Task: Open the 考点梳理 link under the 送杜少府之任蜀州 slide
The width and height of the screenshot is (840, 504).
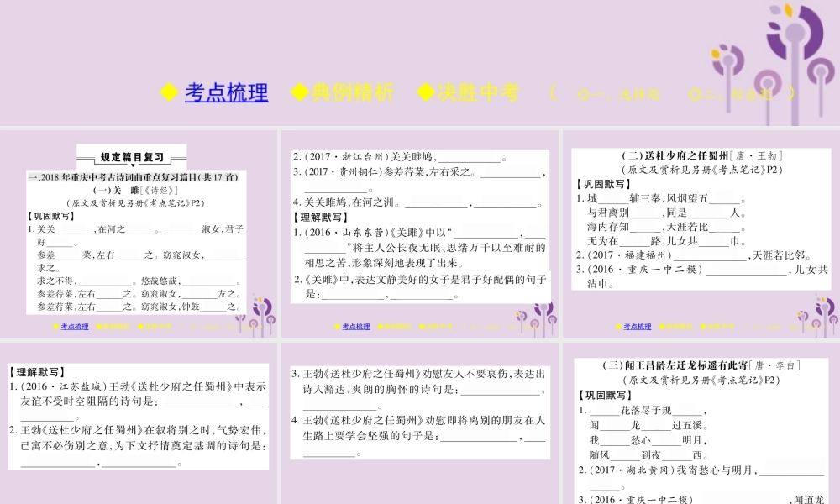Action: 638,326
